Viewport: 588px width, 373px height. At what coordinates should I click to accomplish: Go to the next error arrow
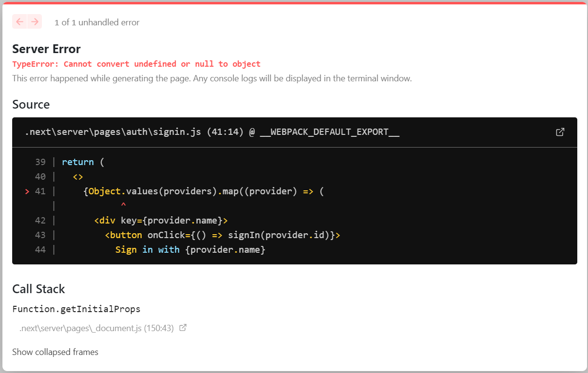tap(35, 22)
